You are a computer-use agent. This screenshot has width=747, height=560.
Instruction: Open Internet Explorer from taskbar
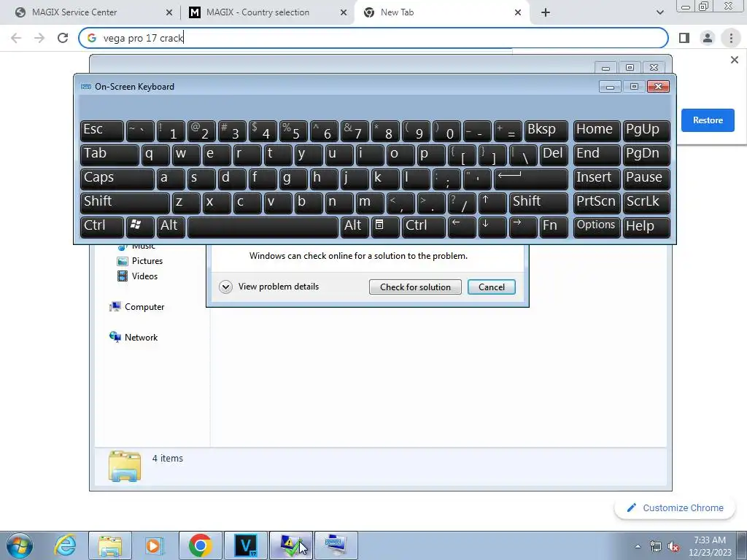[65, 545]
